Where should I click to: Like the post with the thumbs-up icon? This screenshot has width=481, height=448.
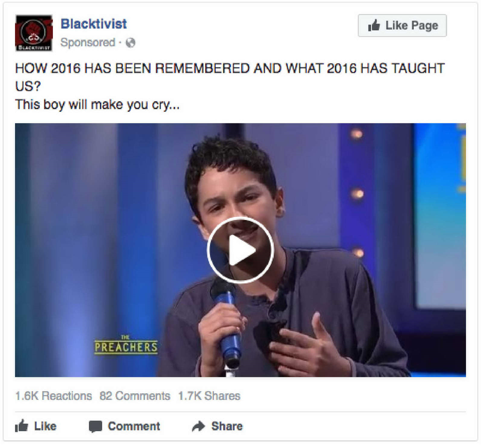point(22,426)
